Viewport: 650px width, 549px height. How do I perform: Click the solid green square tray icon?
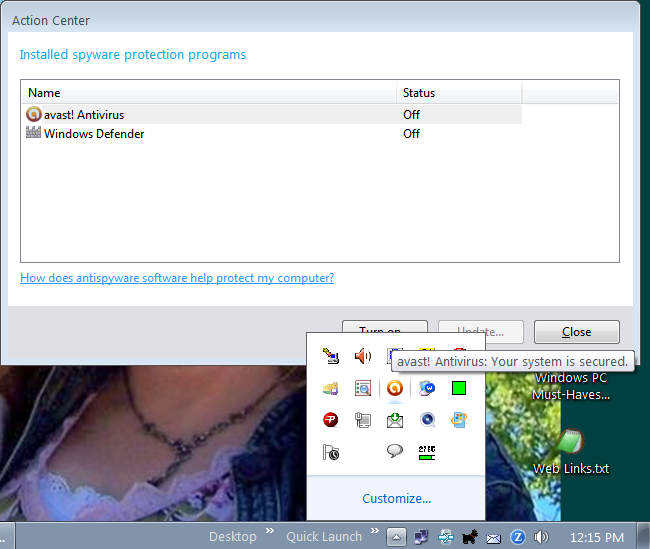pos(459,389)
